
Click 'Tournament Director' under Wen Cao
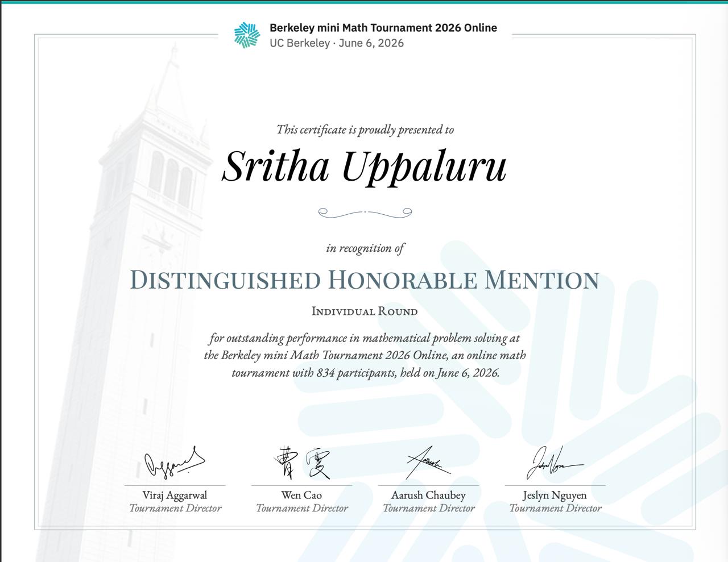302,509
